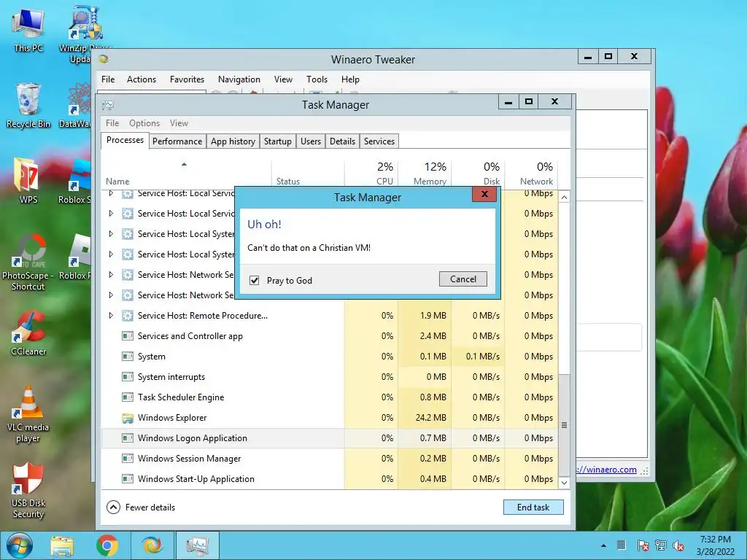Switch to the Performance tab
The image size is (747, 560).
(177, 141)
